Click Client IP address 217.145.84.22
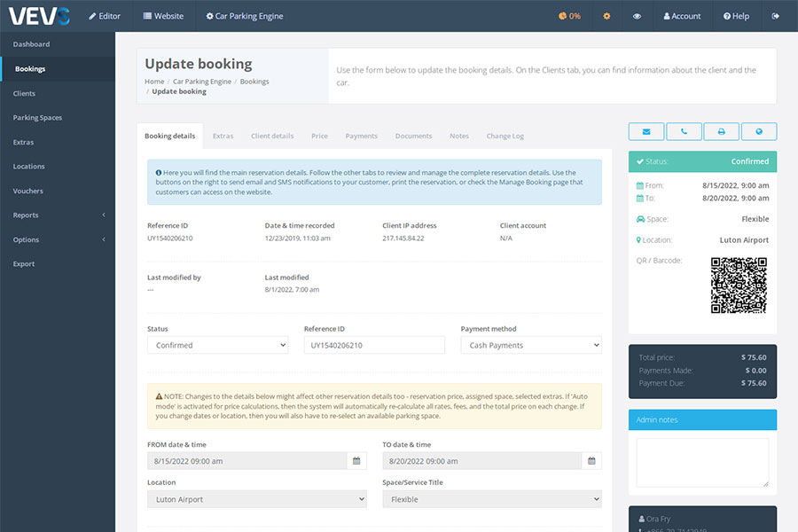The height and width of the screenshot is (532, 798). pos(403,239)
